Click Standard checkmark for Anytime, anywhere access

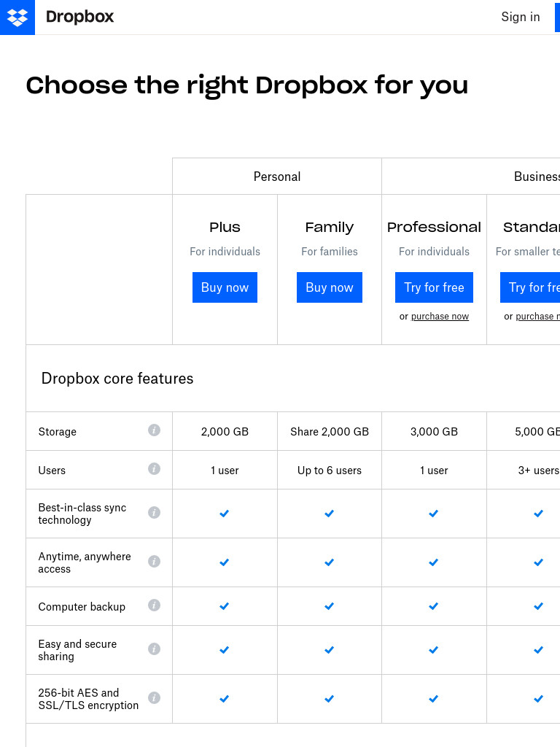click(539, 562)
